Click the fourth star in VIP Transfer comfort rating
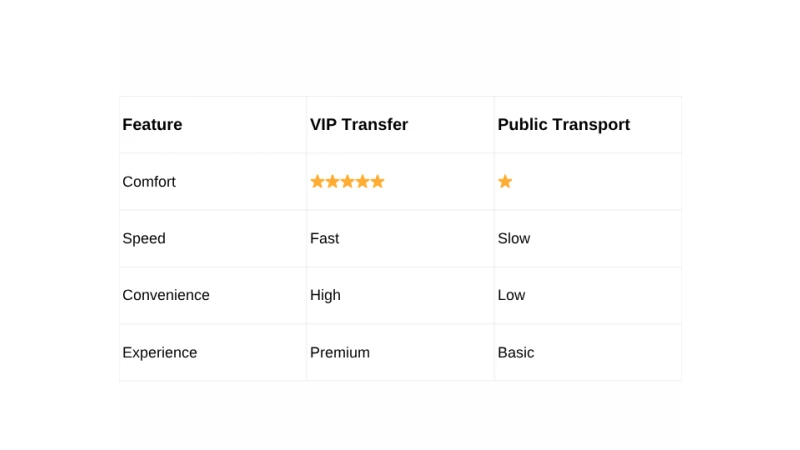 coord(362,182)
